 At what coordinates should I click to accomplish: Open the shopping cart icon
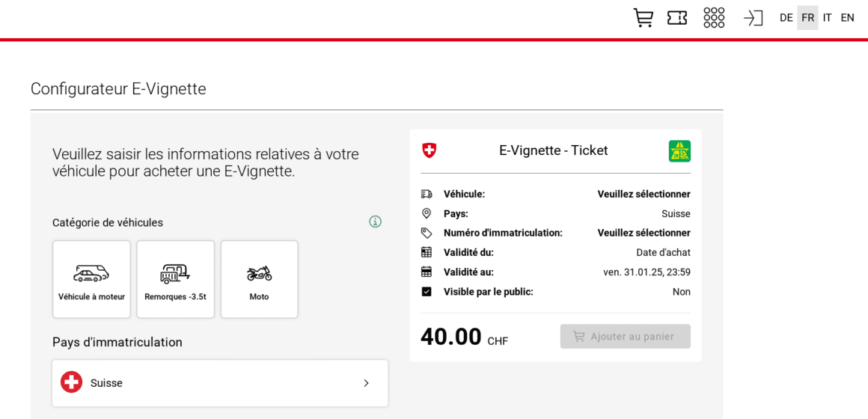(644, 18)
